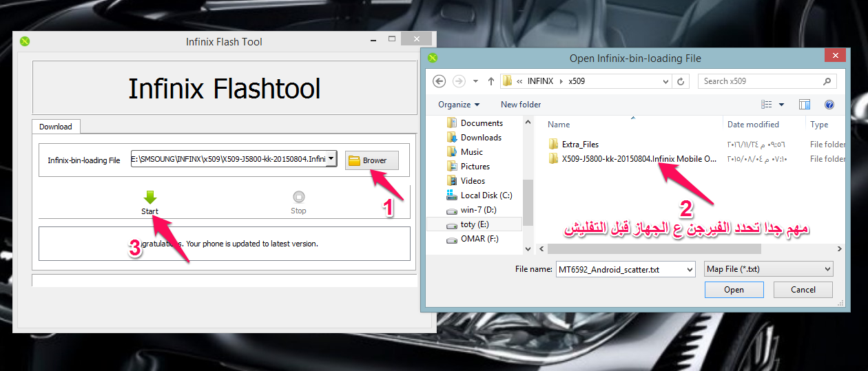Minimize the Infinix Flash Tool window

tap(373, 40)
